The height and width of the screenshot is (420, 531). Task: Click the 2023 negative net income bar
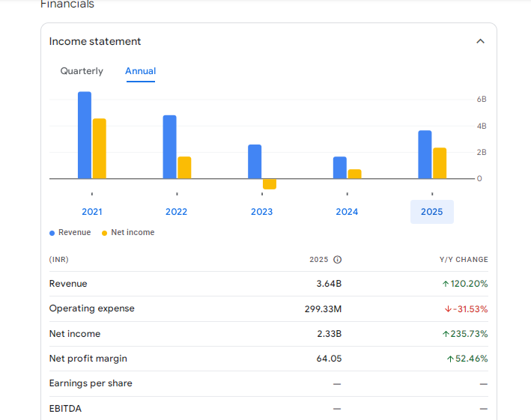270,184
